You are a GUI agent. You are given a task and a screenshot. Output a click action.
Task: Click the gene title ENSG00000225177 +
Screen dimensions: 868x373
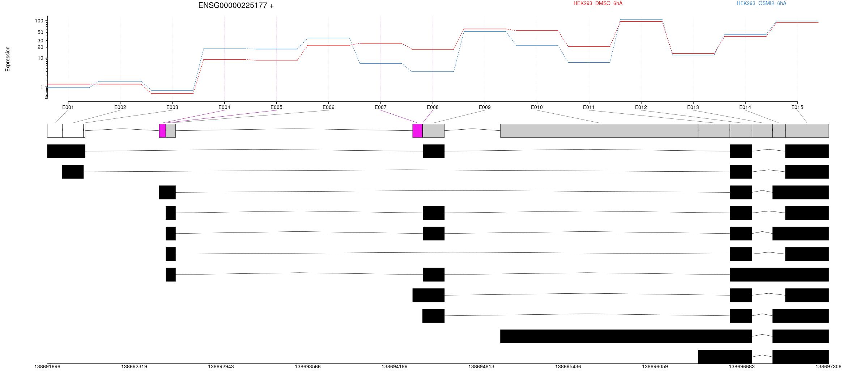coord(236,5)
